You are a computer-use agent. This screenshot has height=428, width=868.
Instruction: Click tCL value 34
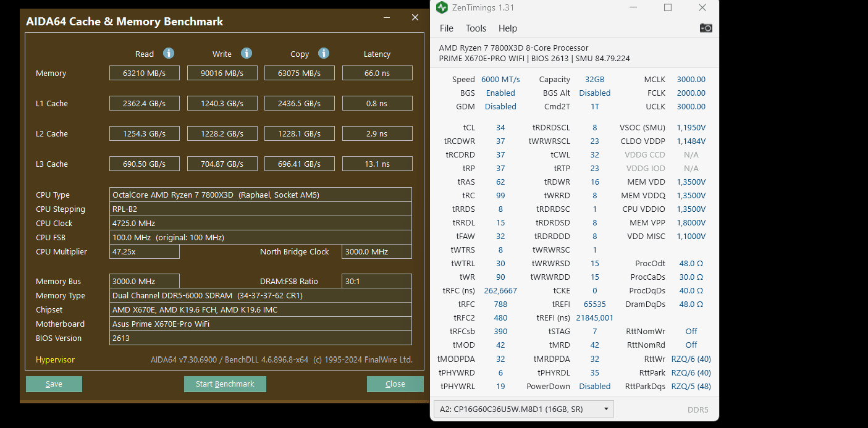click(x=500, y=127)
